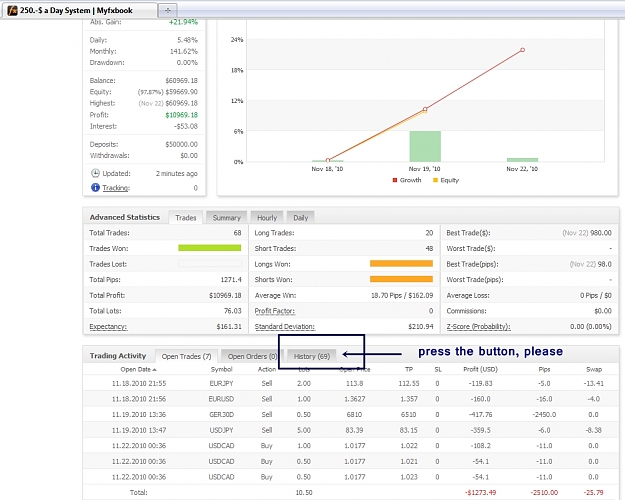Click the green Trades Won progress bar
This screenshot has width=625, height=500.
(x=210, y=248)
